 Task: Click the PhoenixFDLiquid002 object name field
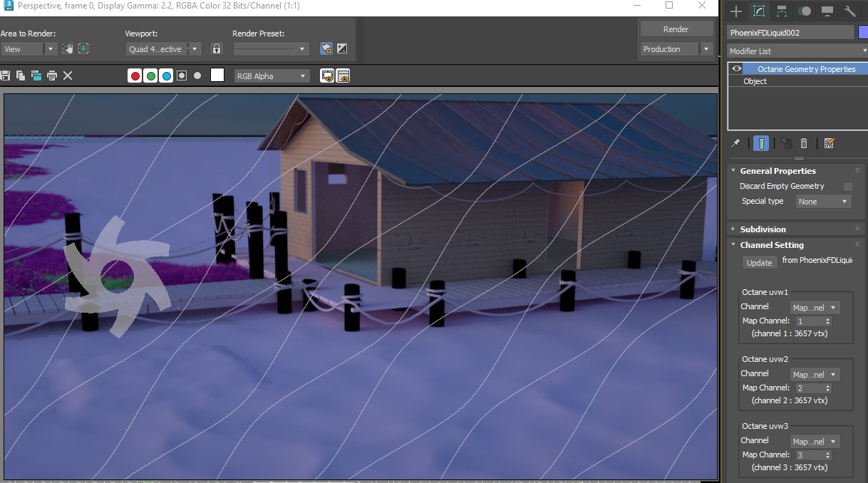790,33
